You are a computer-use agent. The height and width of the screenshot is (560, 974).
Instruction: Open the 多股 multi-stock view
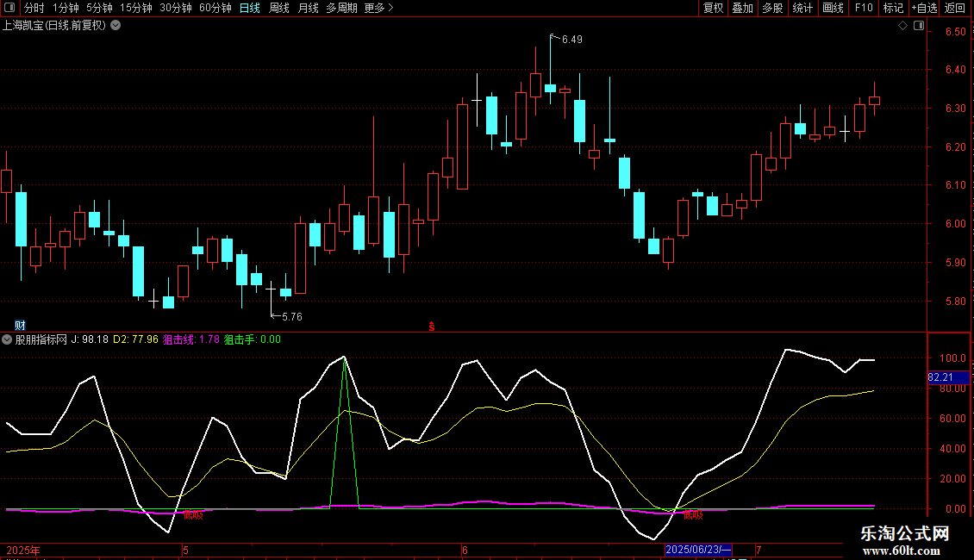tap(772, 8)
